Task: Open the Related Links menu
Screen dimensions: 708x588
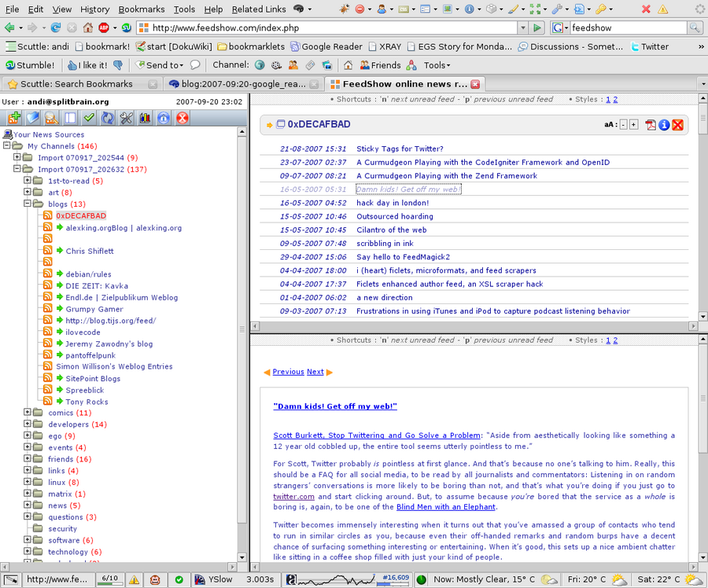Action: tap(259, 9)
